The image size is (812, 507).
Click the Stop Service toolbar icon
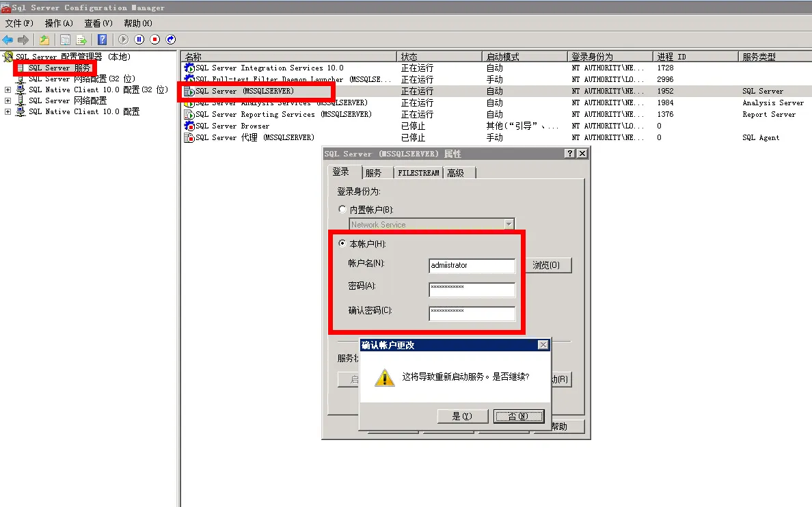click(x=155, y=40)
